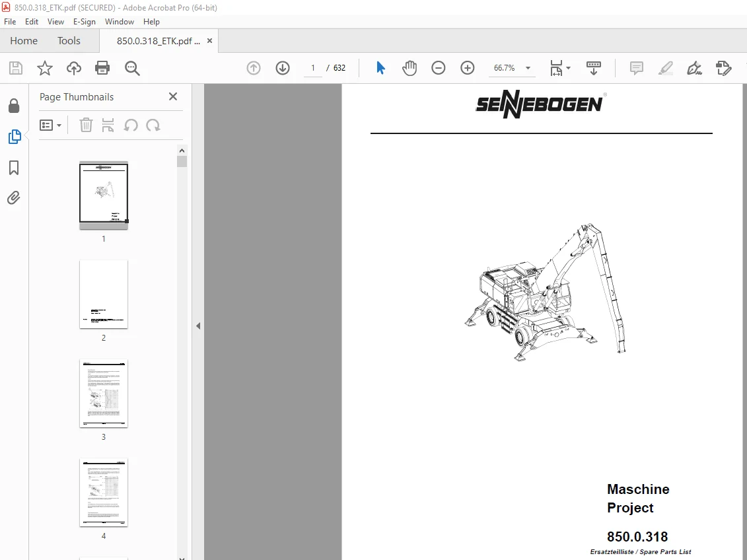Zoom out with the minus button
This screenshot has width=747, height=560.
point(439,68)
